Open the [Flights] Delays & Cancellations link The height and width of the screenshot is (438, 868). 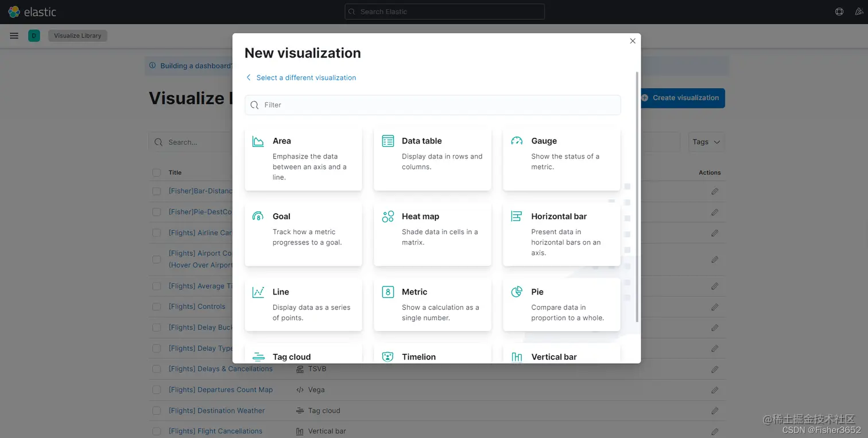[220, 369]
